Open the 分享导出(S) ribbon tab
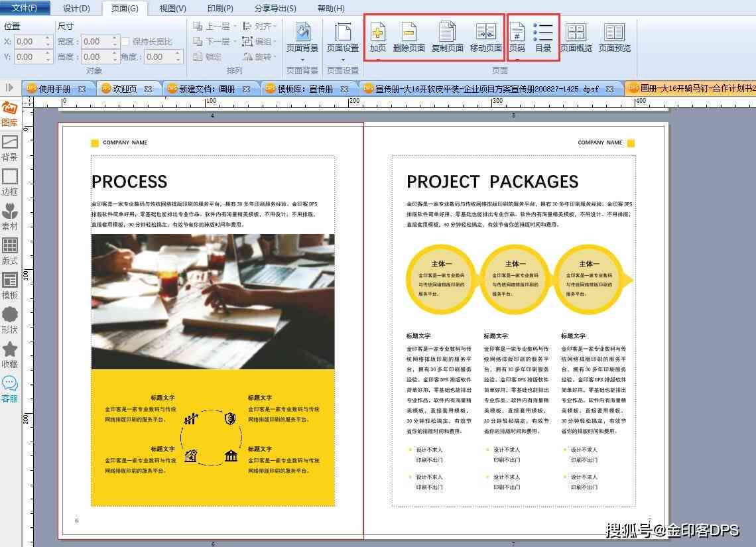756x547 pixels. (275, 8)
